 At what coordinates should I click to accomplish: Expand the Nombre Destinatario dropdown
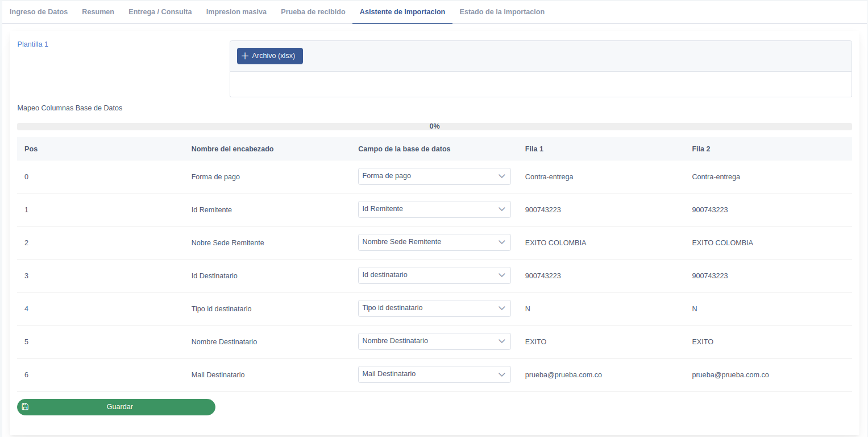434,341
